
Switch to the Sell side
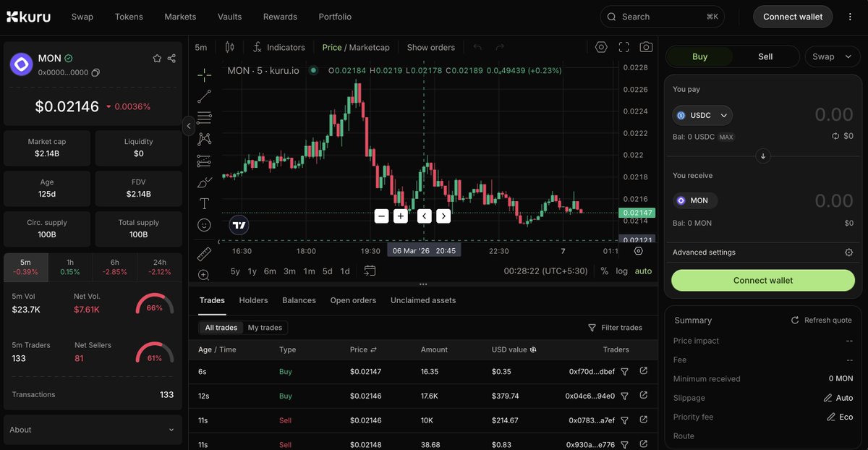(765, 56)
